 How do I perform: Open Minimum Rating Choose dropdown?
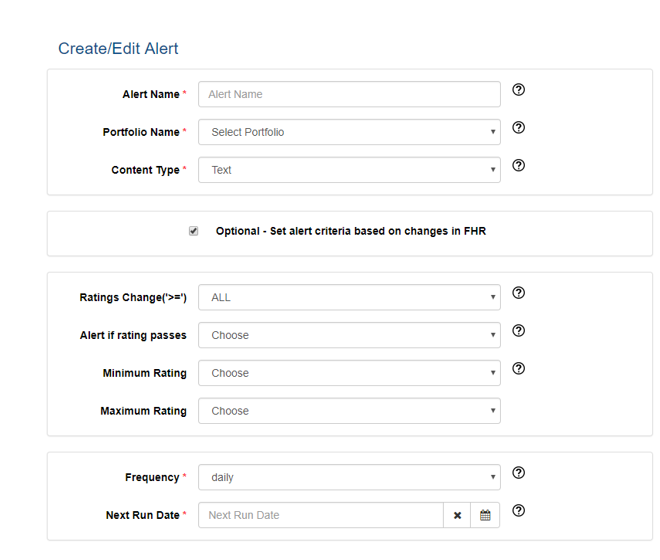click(x=349, y=373)
